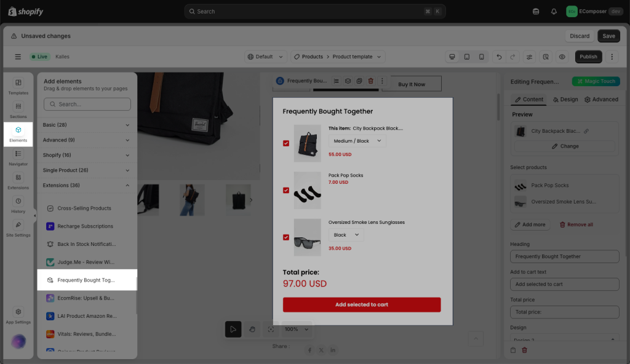Viewport: 630px width, 364px height.
Task: Click the History sidebar icon
Action: click(x=18, y=205)
